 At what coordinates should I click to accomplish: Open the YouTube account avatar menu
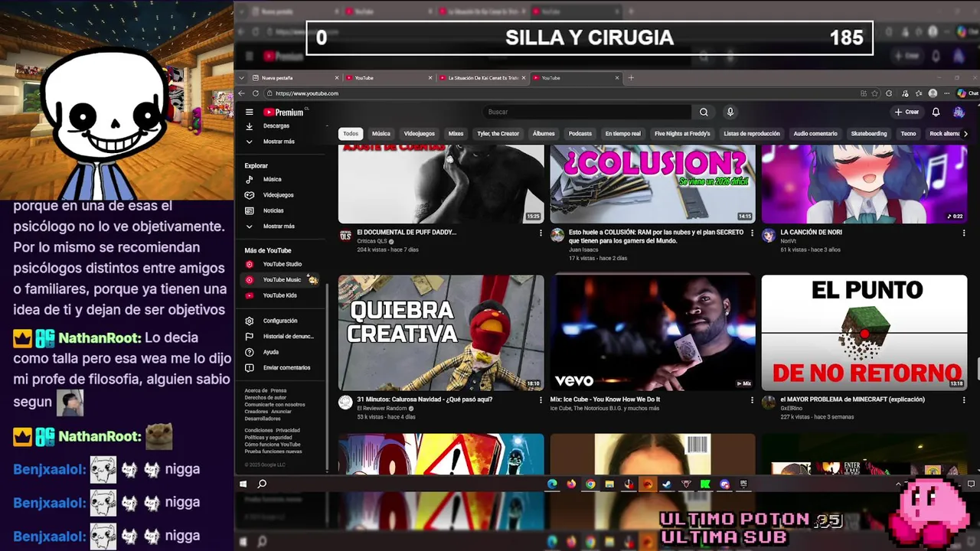tap(959, 112)
